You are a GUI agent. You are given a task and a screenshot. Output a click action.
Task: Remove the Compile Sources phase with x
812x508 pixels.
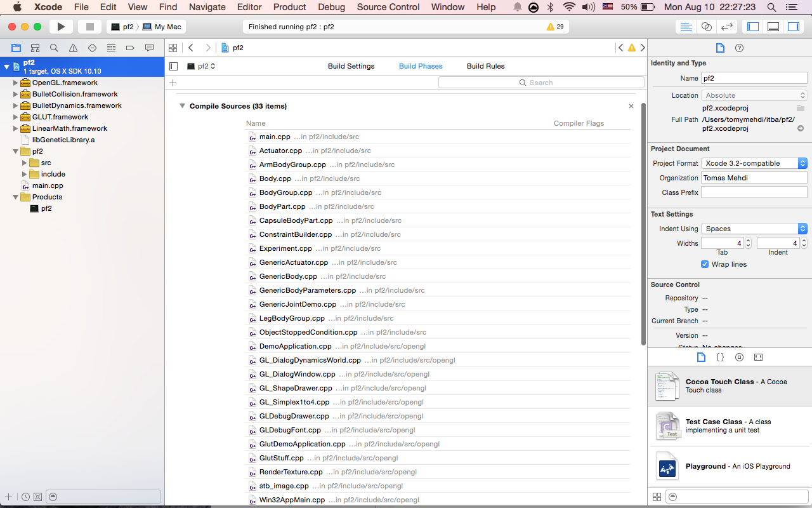(x=631, y=106)
